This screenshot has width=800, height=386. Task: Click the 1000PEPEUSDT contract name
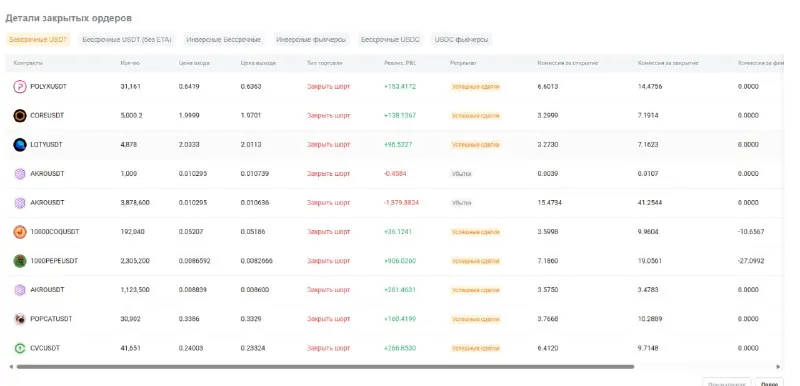54,261
